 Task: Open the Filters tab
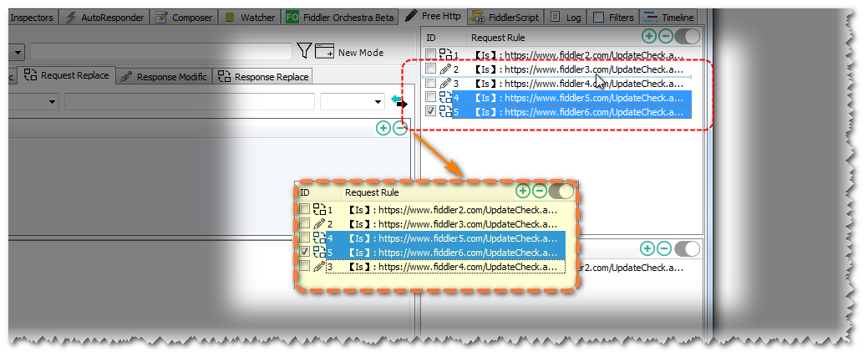pyautogui.click(x=613, y=18)
